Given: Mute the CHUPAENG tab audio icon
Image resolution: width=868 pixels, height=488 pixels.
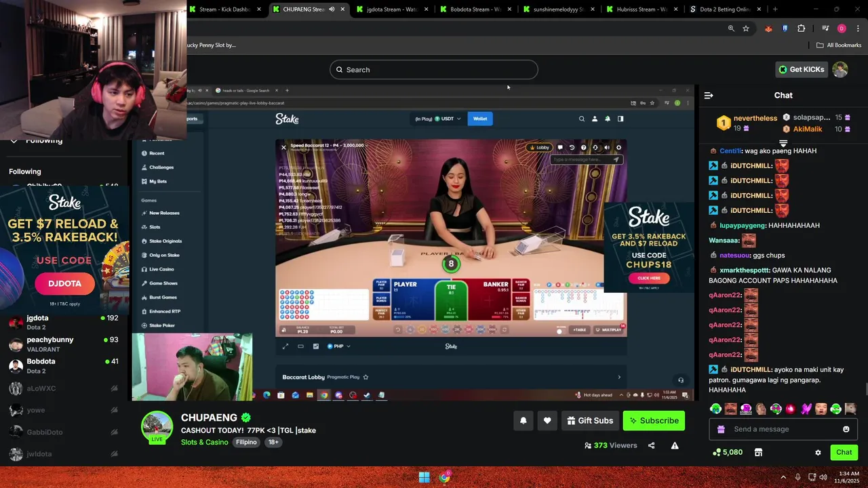Looking at the screenshot, I should (332, 9).
